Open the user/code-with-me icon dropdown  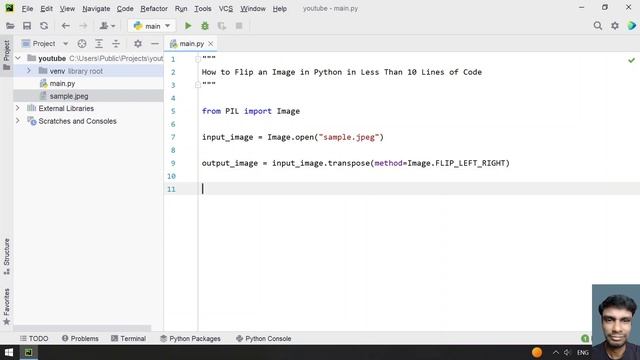point(107,26)
